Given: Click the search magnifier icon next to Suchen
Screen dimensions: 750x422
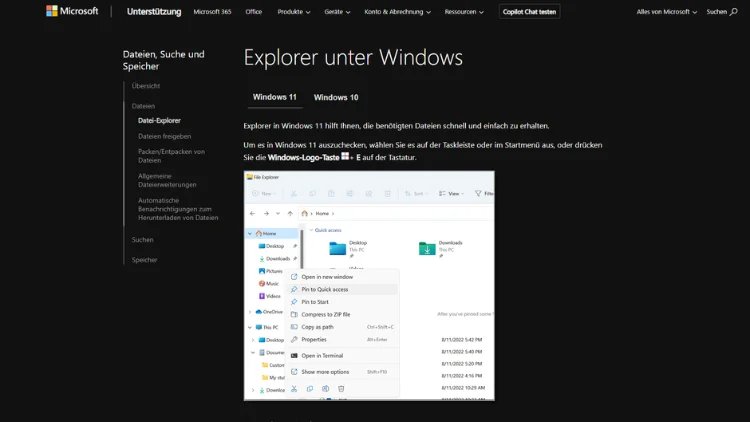Looking at the screenshot, I should 733,11.
